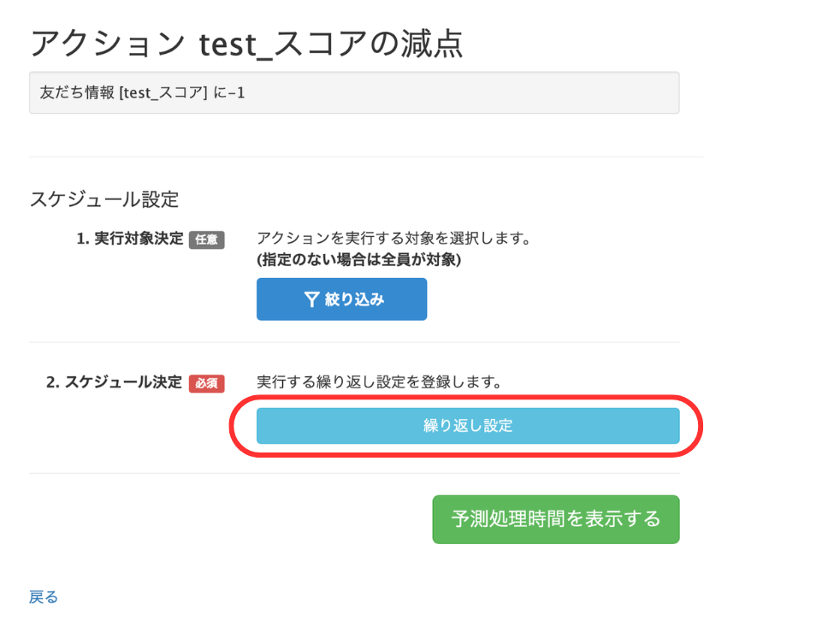Click the text 実行する繰り返し設定を登録します。
Screen dimensions: 840x621
coord(379,382)
